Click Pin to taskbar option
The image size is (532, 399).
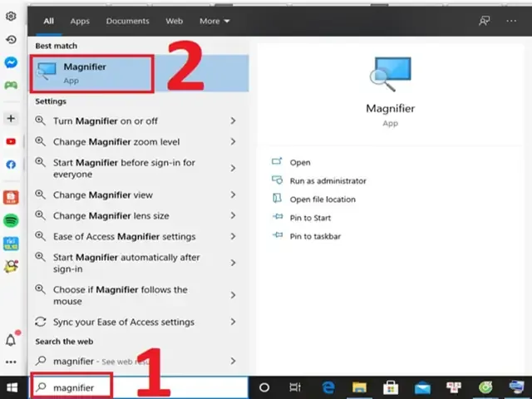click(x=315, y=236)
